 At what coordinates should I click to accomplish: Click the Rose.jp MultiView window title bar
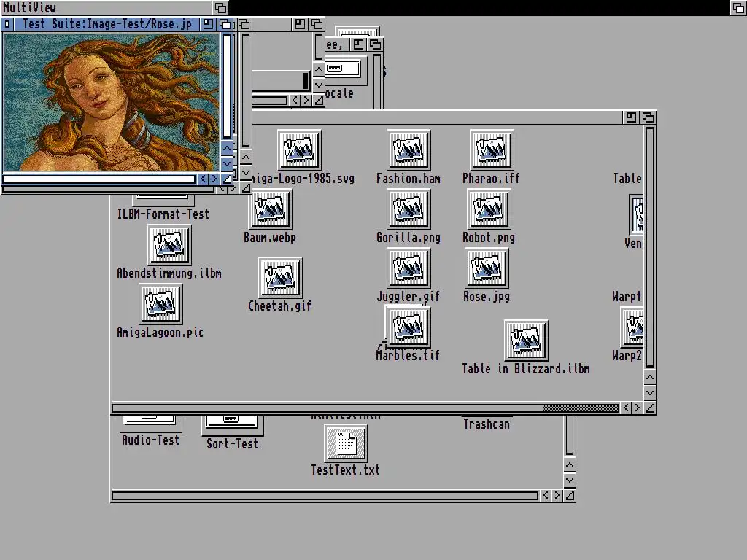tap(108, 24)
